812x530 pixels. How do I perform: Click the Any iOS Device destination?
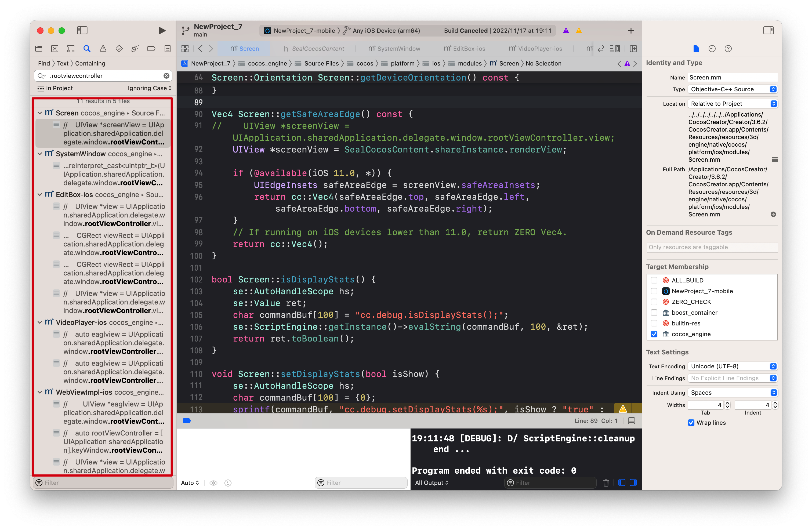pyautogui.click(x=382, y=31)
